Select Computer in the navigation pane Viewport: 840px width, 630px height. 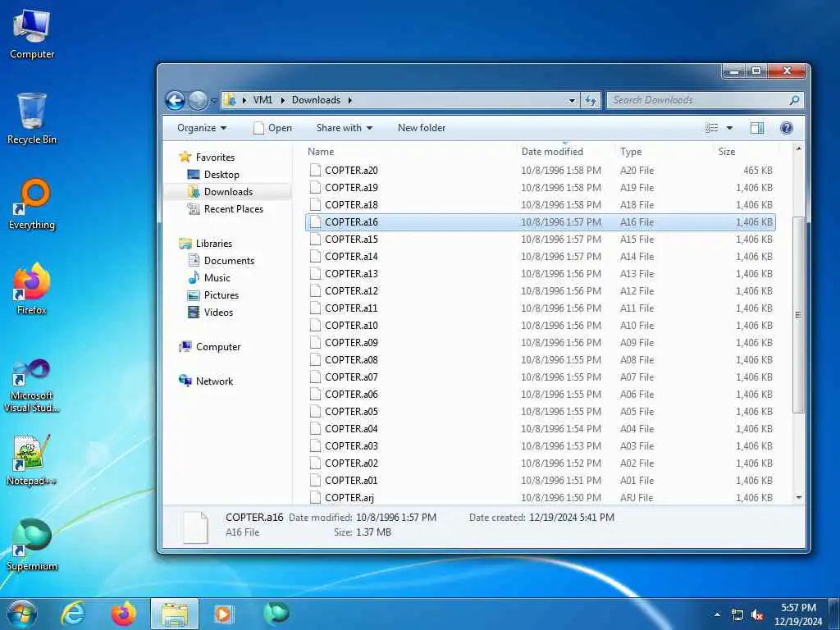218,347
